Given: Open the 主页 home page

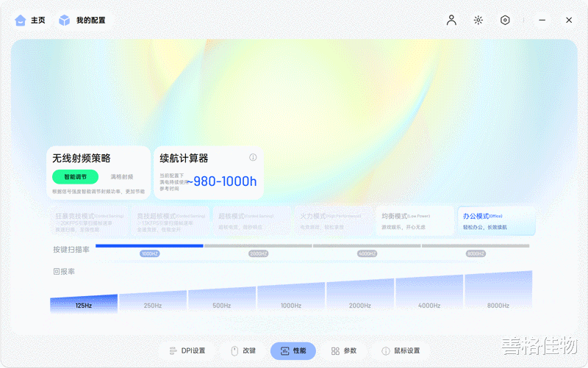Looking at the screenshot, I should point(30,21).
